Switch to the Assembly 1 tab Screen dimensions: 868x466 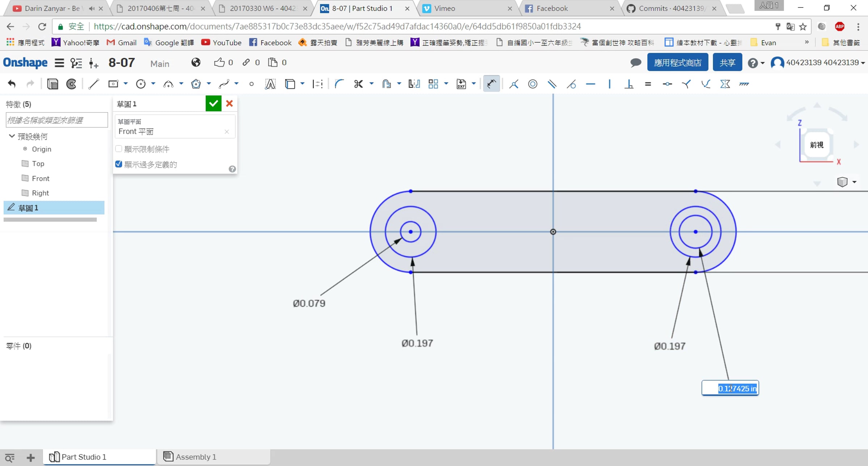(191, 457)
